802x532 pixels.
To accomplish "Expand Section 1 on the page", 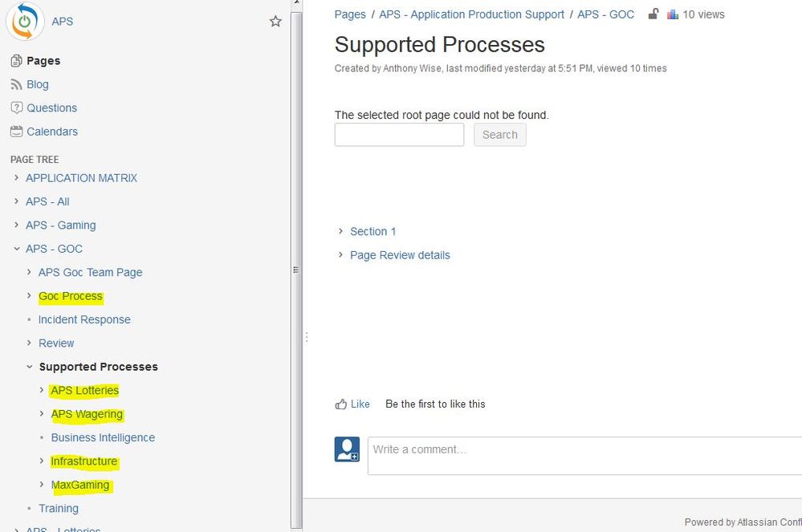I will click(341, 232).
